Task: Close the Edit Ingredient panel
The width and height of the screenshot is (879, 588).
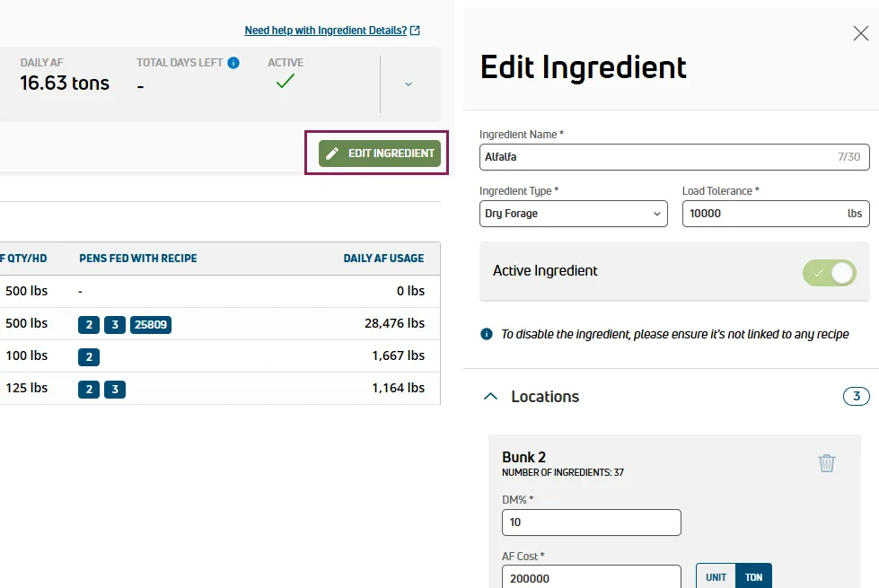Action: (x=860, y=33)
